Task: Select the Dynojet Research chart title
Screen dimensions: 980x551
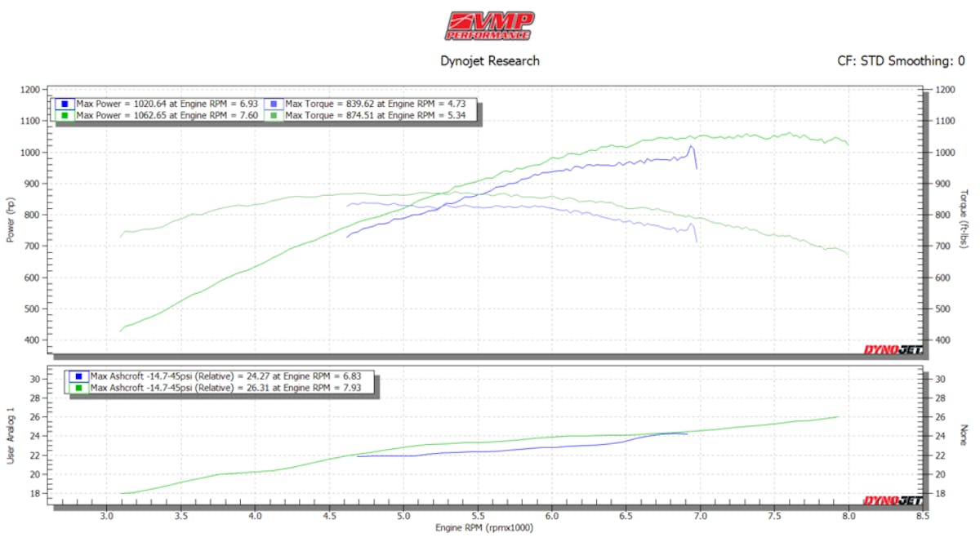Action: (489, 60)
